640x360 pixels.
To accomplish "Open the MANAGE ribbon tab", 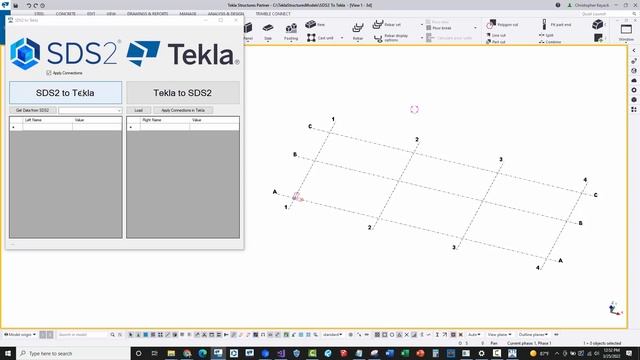I will click(188, 14).
